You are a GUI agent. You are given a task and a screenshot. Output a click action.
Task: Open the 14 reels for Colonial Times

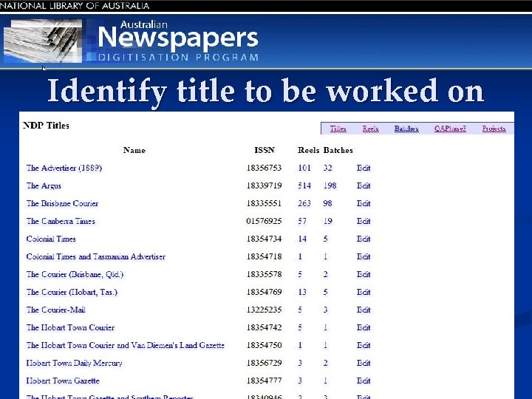coord(302,239)
